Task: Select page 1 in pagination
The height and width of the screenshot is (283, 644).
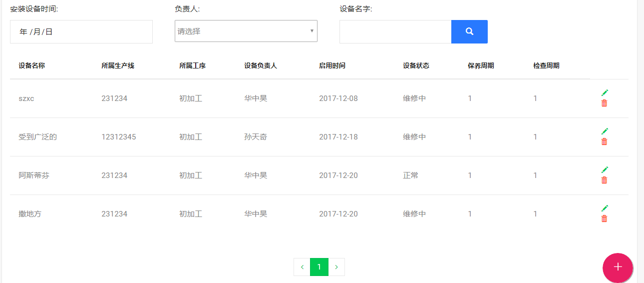Action: coord(320,267)
